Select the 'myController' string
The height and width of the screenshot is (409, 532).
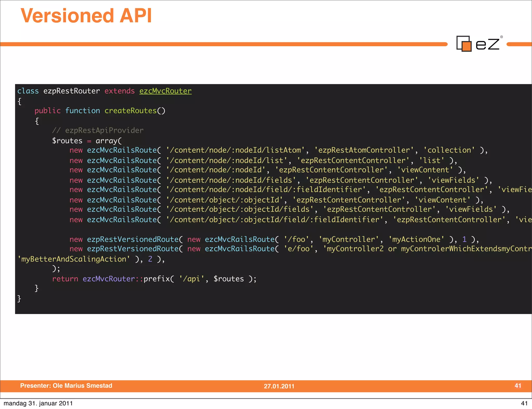click(349, 239)
